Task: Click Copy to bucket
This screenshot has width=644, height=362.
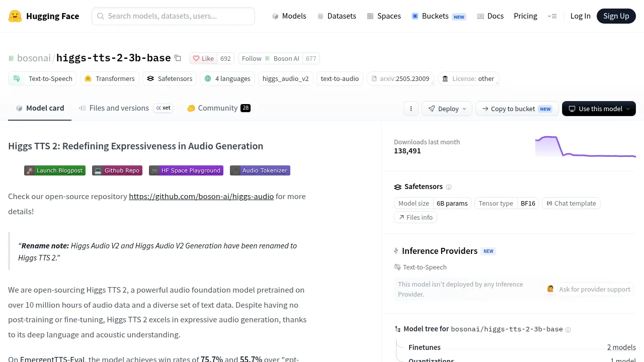Action: click(x=517, y=109)
